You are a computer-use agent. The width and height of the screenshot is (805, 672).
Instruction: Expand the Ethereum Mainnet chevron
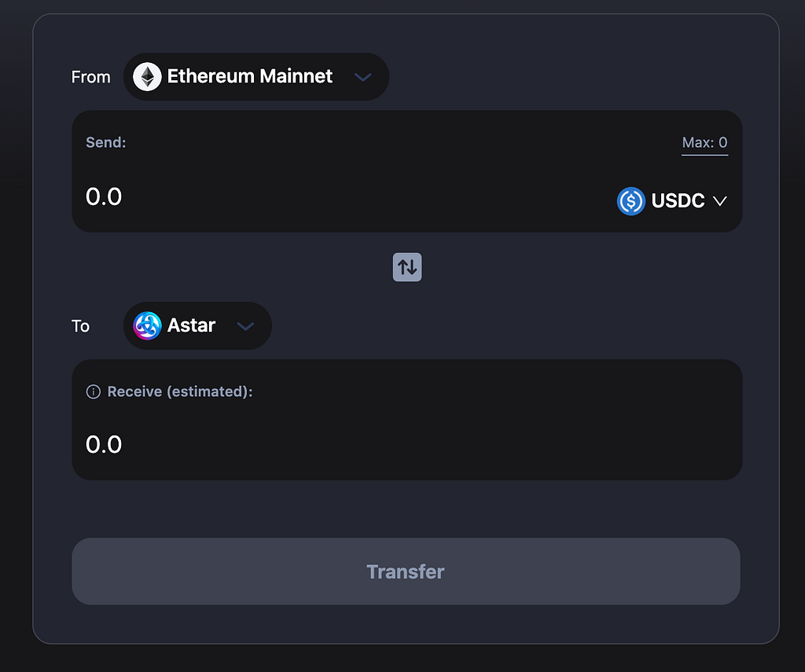[363, 77]
